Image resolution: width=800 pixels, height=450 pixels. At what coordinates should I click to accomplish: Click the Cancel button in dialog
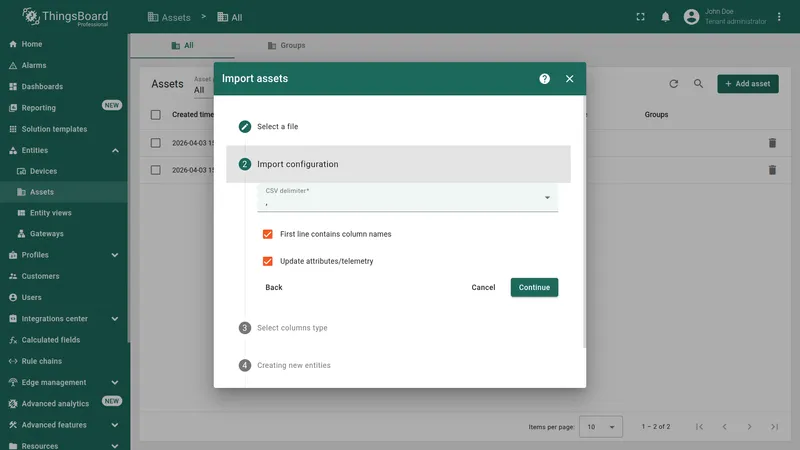483,287
